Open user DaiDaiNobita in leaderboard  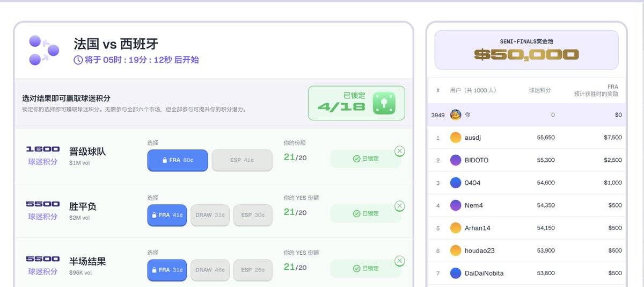pyautogui.click(x=484, y=273)
